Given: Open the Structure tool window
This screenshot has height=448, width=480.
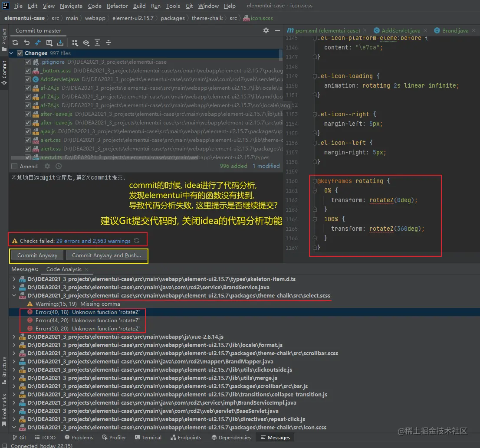Looking at the screenshot, I should 4,370.
